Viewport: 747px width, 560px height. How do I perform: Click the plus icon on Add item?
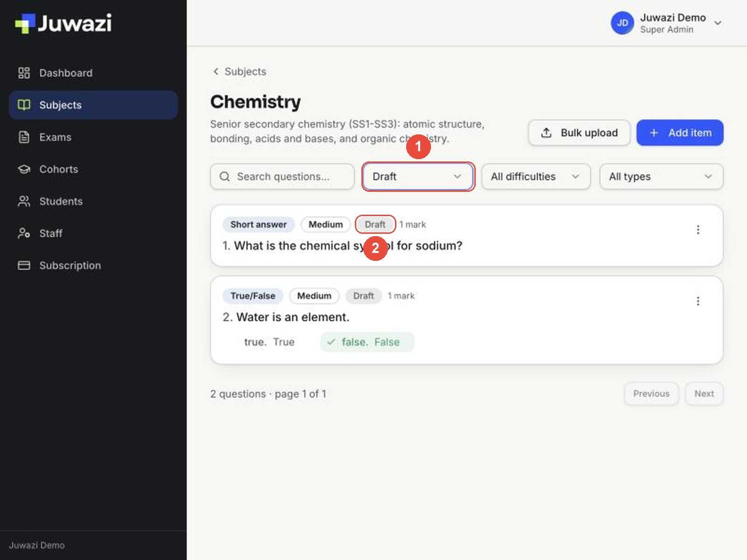[654, 133]
